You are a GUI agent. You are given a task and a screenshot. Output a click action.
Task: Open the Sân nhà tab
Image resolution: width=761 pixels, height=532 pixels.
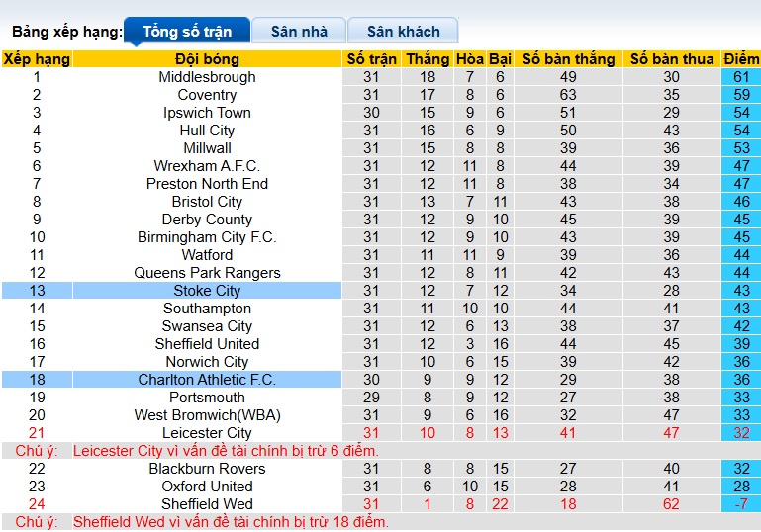[299, 32]
